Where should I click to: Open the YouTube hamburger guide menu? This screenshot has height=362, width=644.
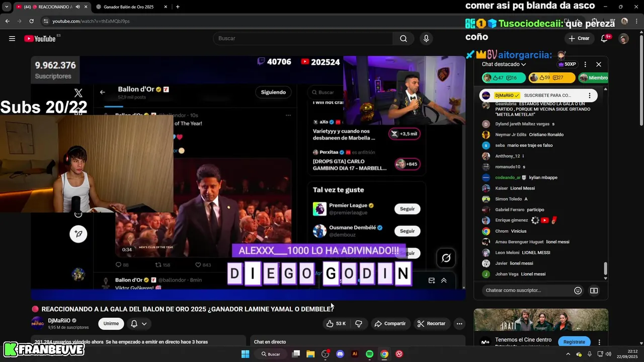click(12, 39)
